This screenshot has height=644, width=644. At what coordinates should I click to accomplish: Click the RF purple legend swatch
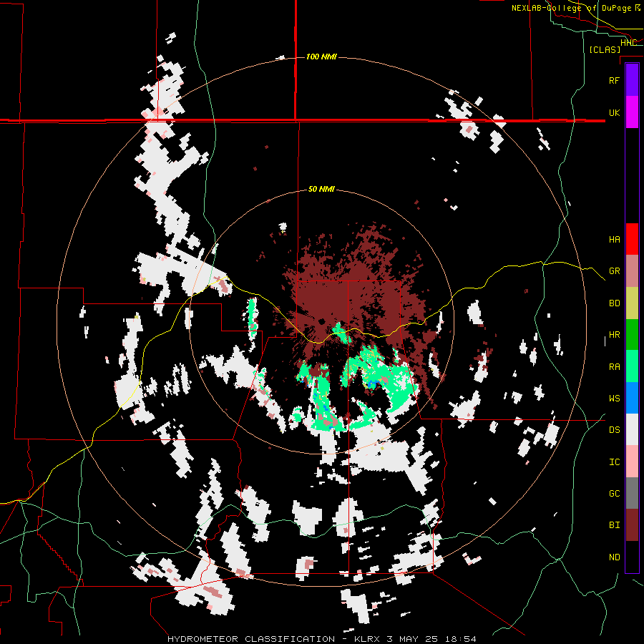coord(632,80)
